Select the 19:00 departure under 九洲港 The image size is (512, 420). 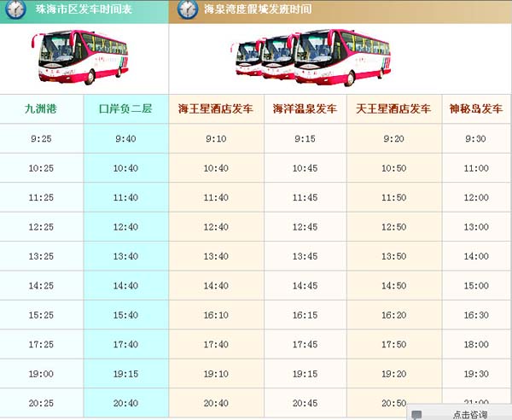(41, 374)
